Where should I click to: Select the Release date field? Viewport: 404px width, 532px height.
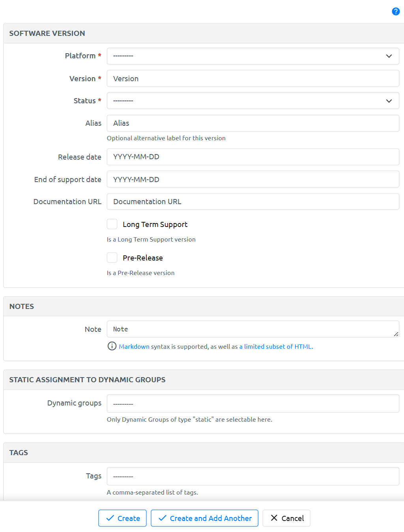click(x=253, y=157)
